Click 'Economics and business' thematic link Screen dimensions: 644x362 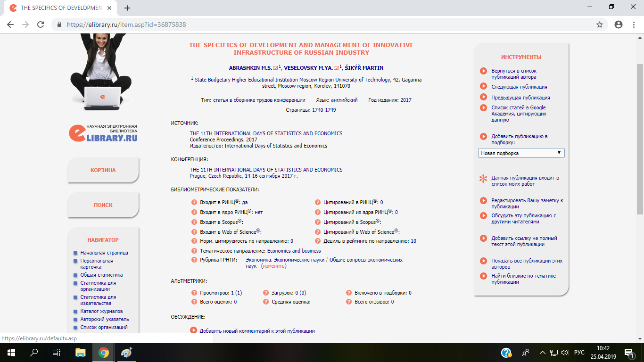pos(294,251)
